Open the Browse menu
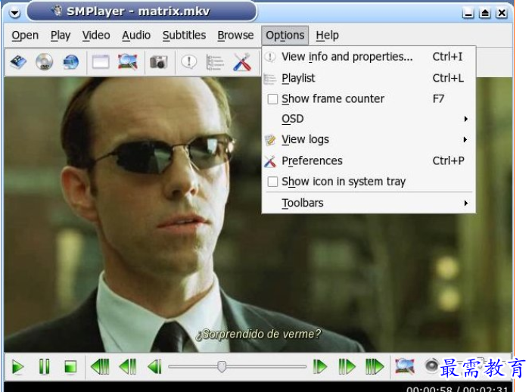This screenshot has width=532, height=392. (235, 36)
